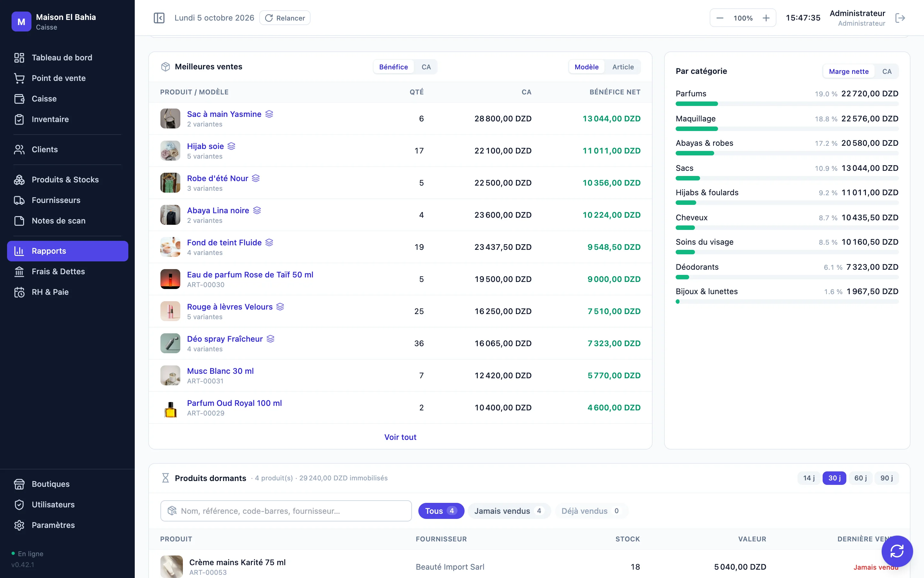The image size is (924, 578).
Task: Select the Tous filter chip
Action: 441,511
